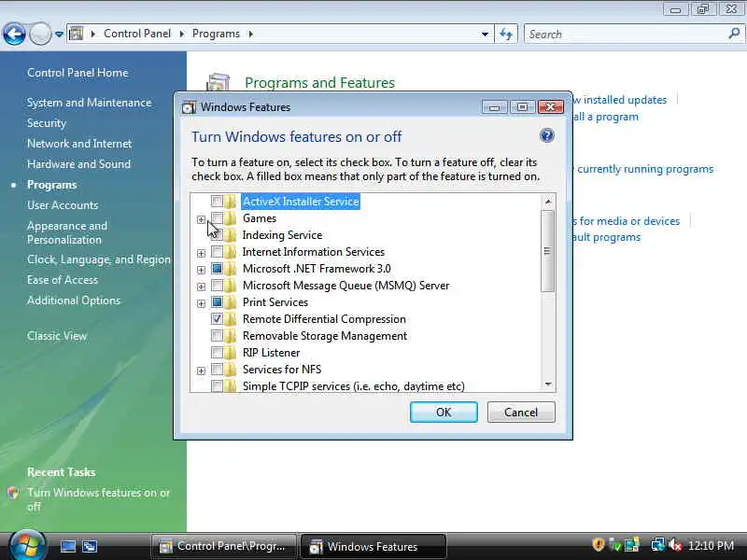Uncheck Remote Differential Compression
This screenshot has height=560, width=747.
click(217, 318)
